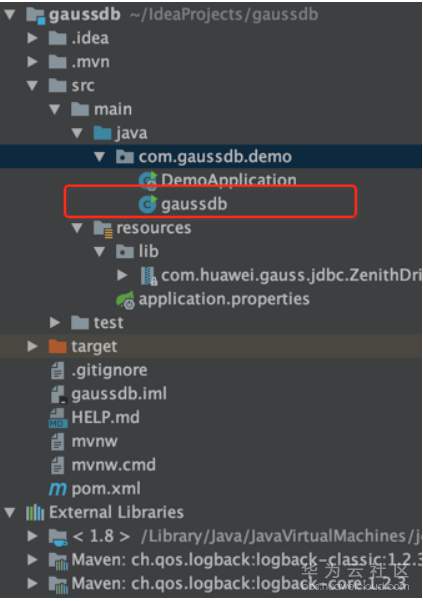Click the HELP.md markdown file icon
This screenshot has width=423, height=601.
pos(58,418)
